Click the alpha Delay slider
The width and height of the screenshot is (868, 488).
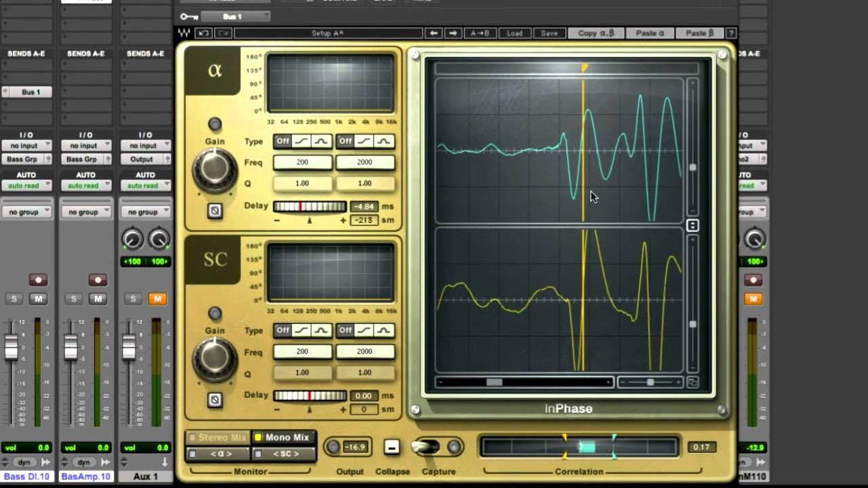click(x=310, y=207)
